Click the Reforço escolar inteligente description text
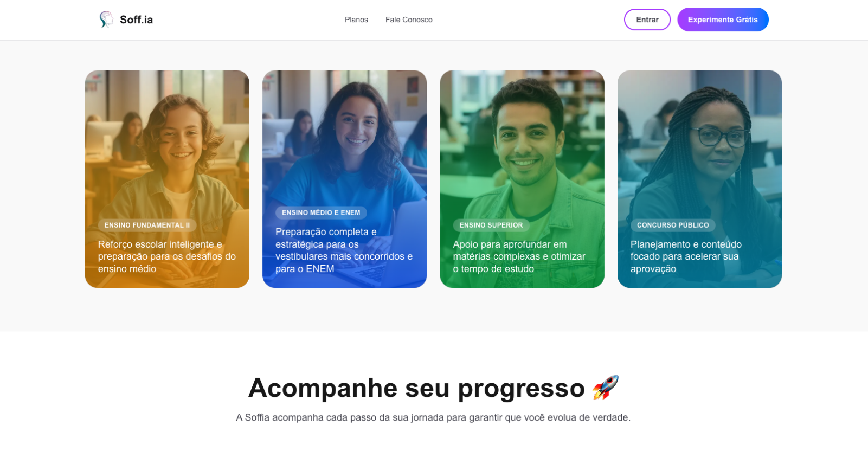 pyautogui.click(x=167, y=256)
